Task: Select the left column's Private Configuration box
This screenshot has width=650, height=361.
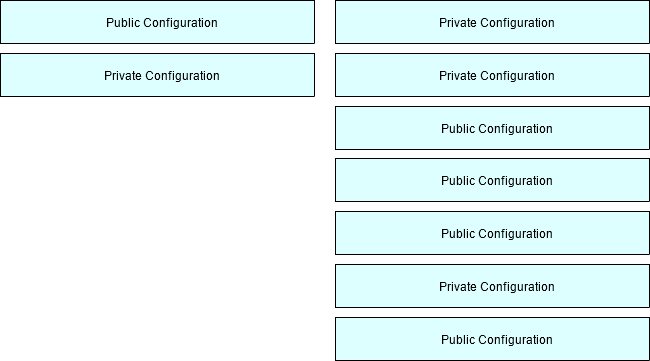Action: point(158,75)
